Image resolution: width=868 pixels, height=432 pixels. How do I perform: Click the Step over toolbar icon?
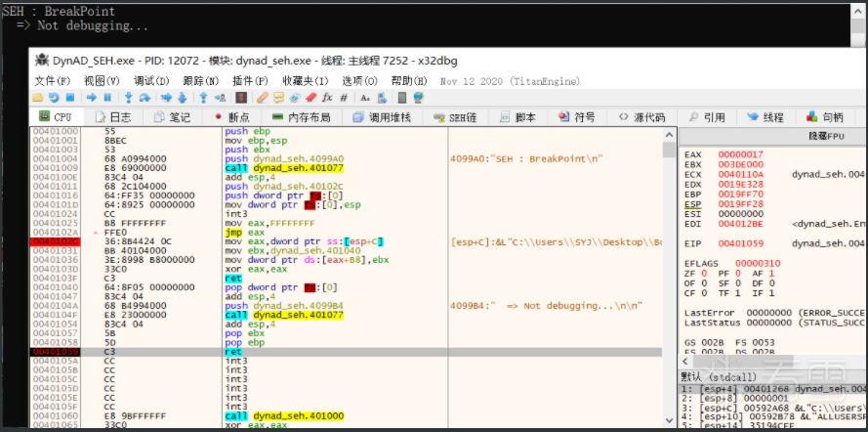click(145, 98)
